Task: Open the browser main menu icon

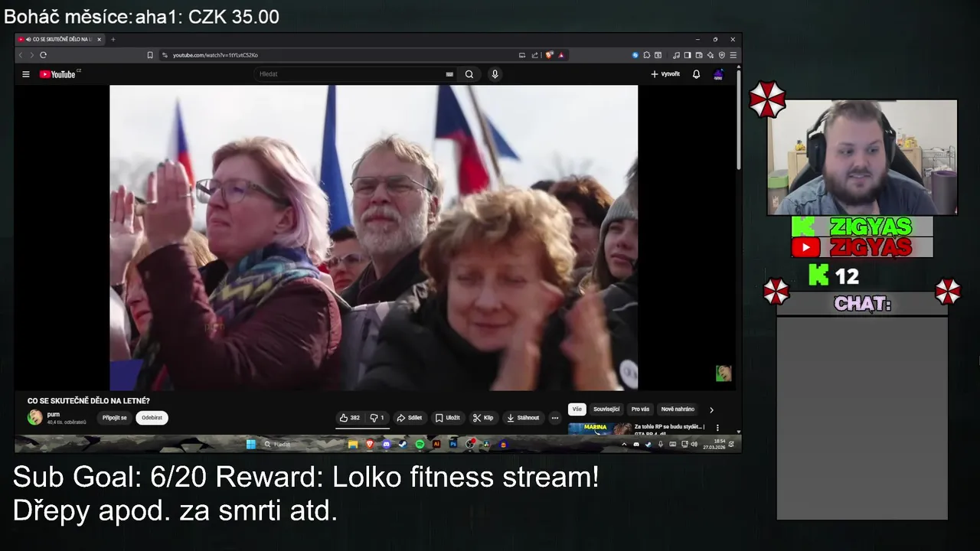Action: [733, 55]
